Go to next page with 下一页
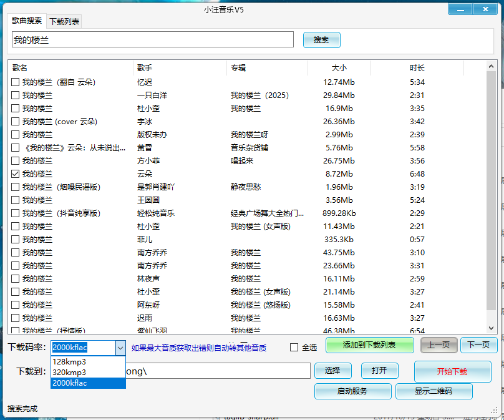 pos(478,345)
